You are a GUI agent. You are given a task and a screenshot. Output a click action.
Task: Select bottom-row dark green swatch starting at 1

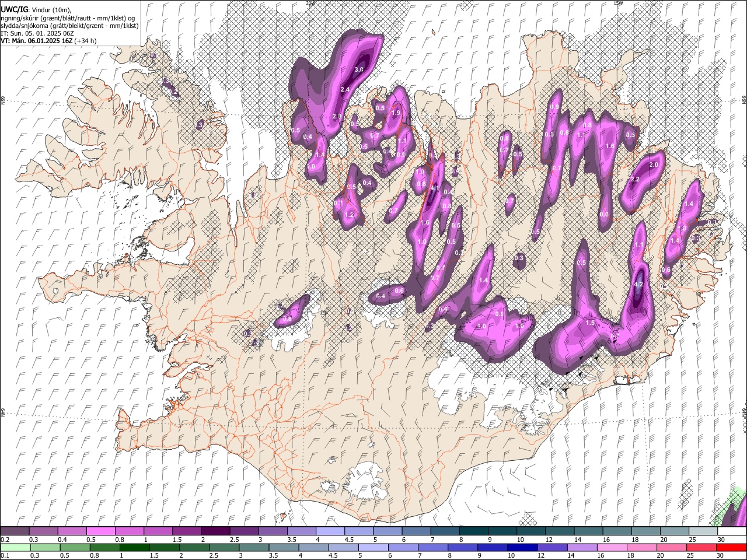pos(134,547)
